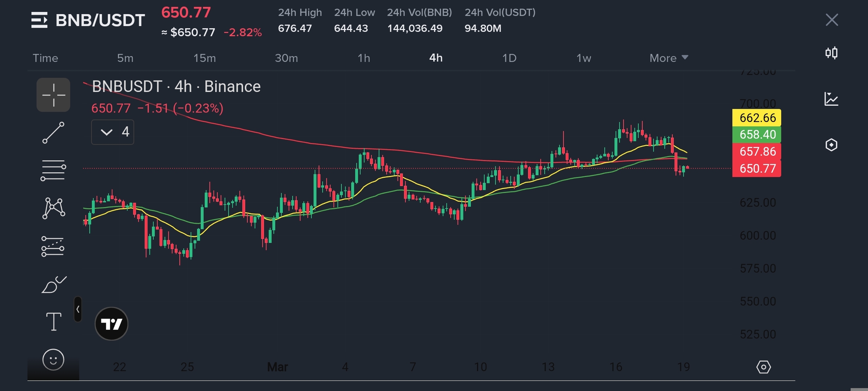The image size is (868, 391).
Task: Collapse the 4 indicators legend chevron
Action: pos(107,132)
